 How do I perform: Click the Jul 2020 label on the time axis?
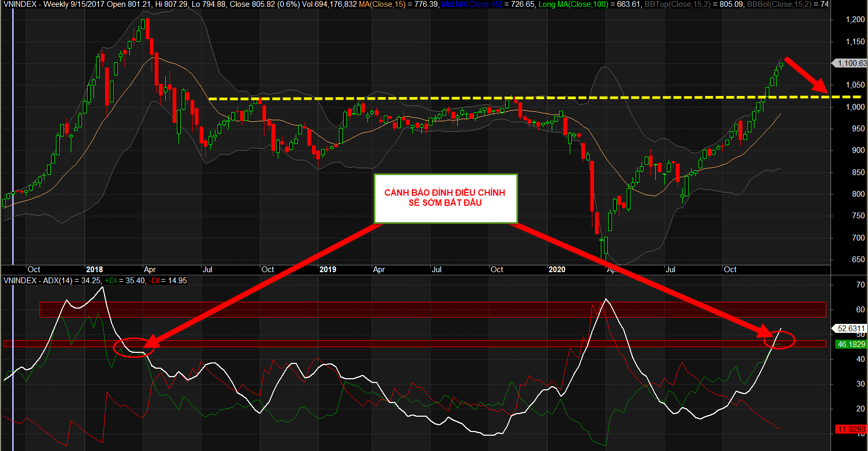[x=670, y=270]
